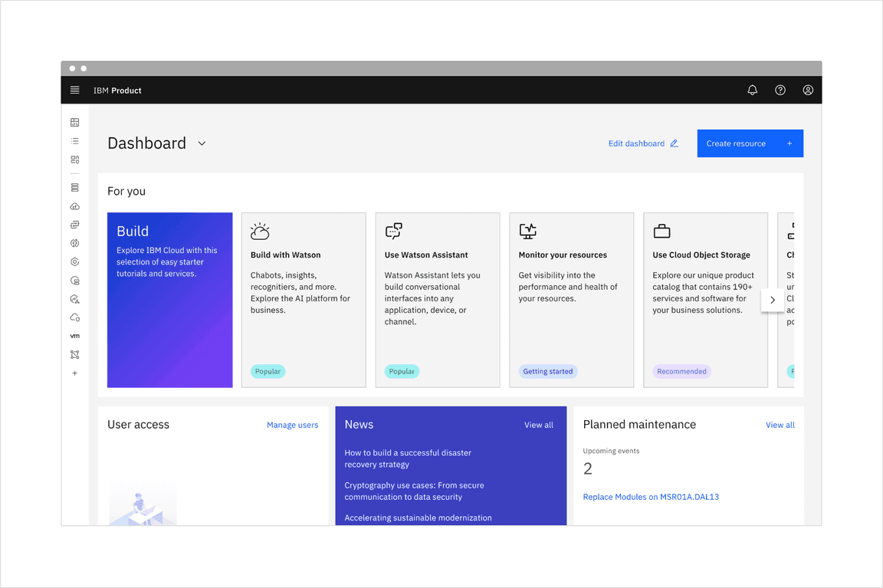Click the Create resource button
This screenshot has height=588, width=883.
pos(749,143)
